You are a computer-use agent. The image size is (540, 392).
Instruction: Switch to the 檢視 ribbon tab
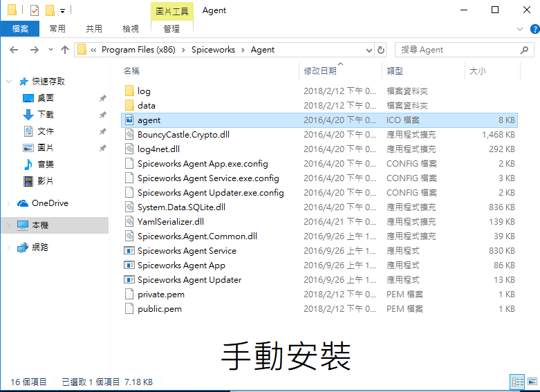pos(131,28)
